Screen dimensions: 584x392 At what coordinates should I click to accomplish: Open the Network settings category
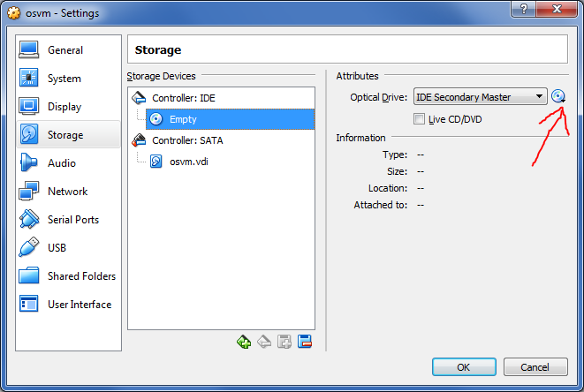point(68,192)
